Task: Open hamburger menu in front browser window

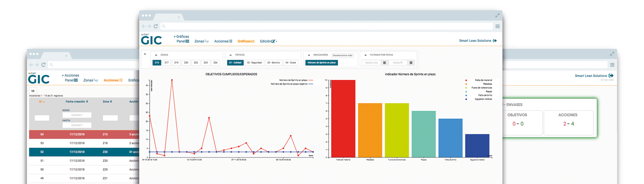Action: coord(497,26)
